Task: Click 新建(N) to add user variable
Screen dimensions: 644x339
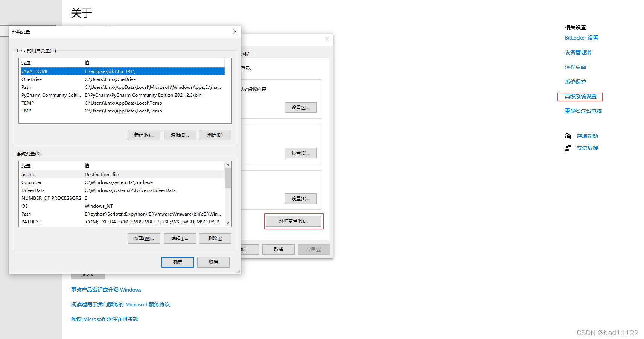Action: pos(144,135)
